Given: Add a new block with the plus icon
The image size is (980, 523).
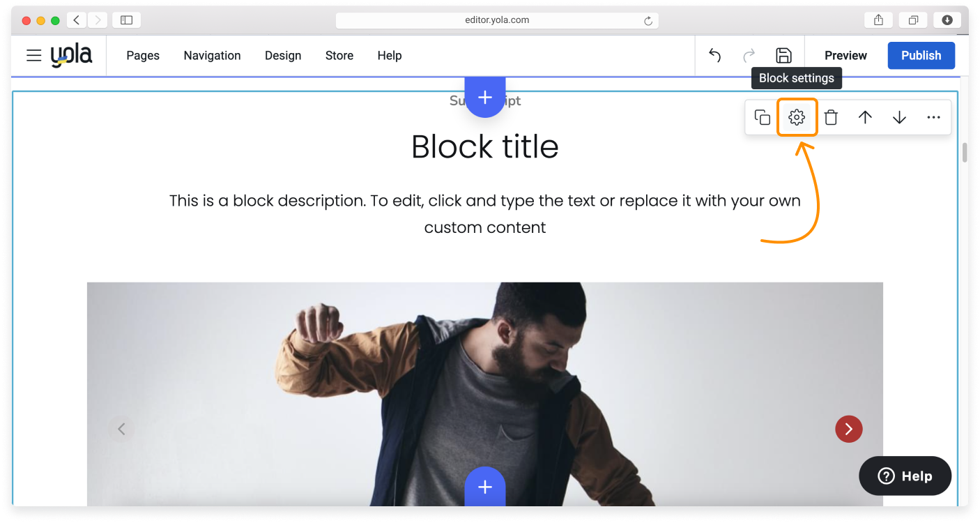Looking at the screenshot, I should (484, 97).
